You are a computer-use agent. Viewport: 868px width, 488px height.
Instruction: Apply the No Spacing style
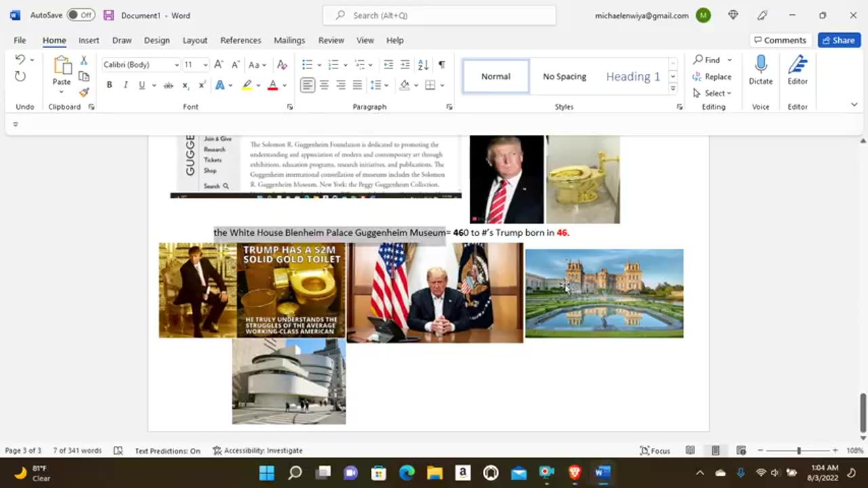coord(564,76)
